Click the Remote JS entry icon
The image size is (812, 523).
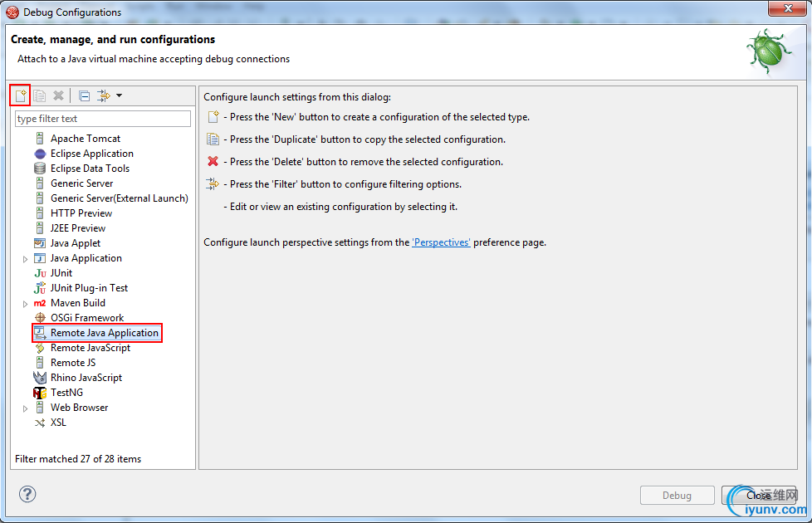pyautogui.click(x=40, y=363)
